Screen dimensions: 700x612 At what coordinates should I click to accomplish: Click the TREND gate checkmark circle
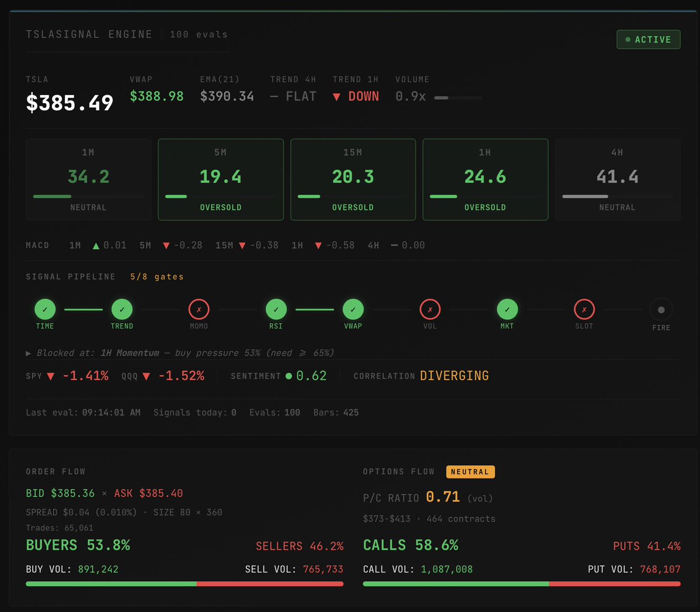pos(122,309)
